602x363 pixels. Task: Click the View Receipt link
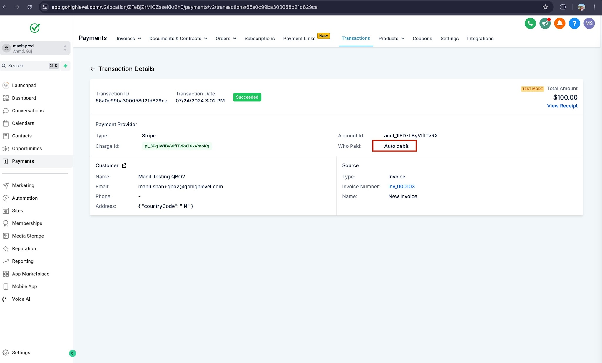coord(562,106)
